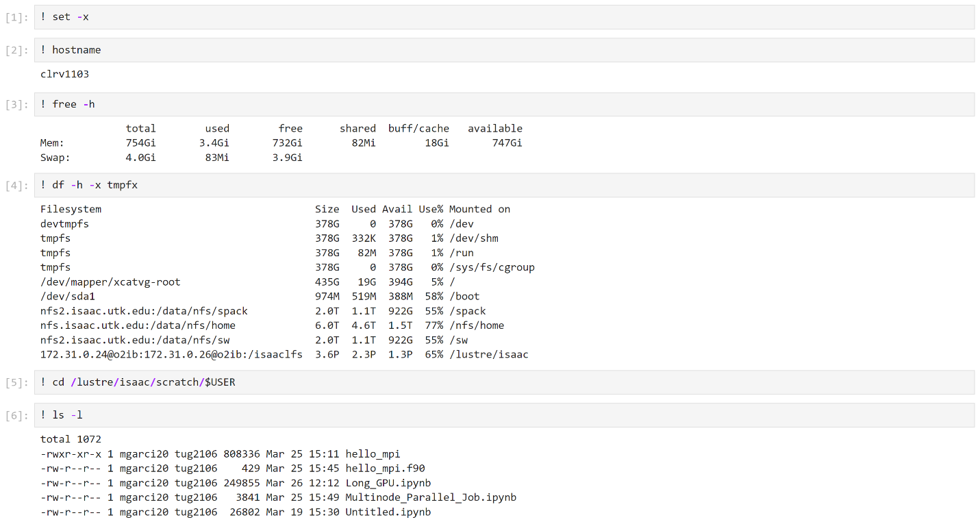Click the 754Gi total memory value

141,143
